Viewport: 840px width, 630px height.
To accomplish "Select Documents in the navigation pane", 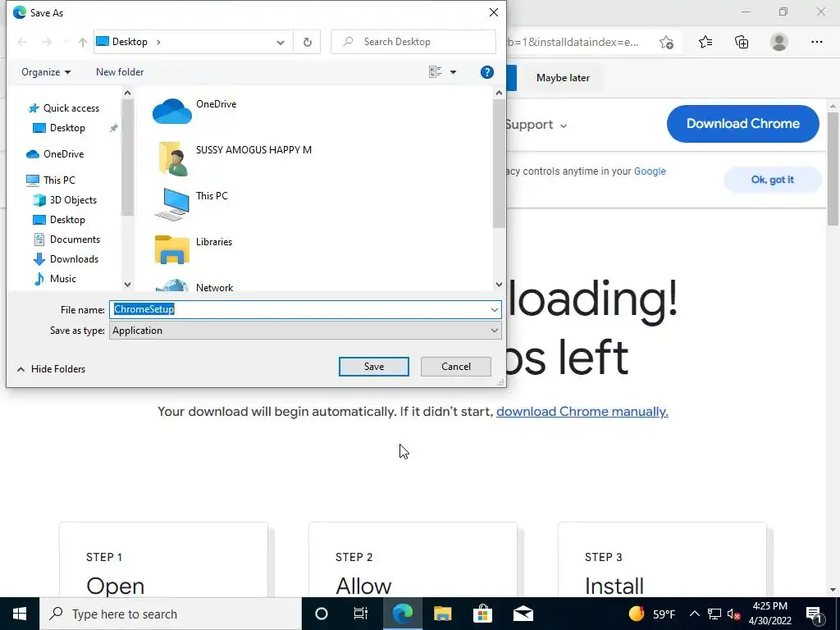I will [x=67, y=240].
